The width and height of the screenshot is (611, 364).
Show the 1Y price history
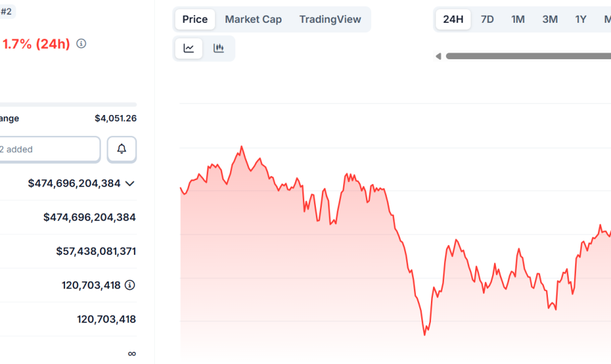click(580, 19)
